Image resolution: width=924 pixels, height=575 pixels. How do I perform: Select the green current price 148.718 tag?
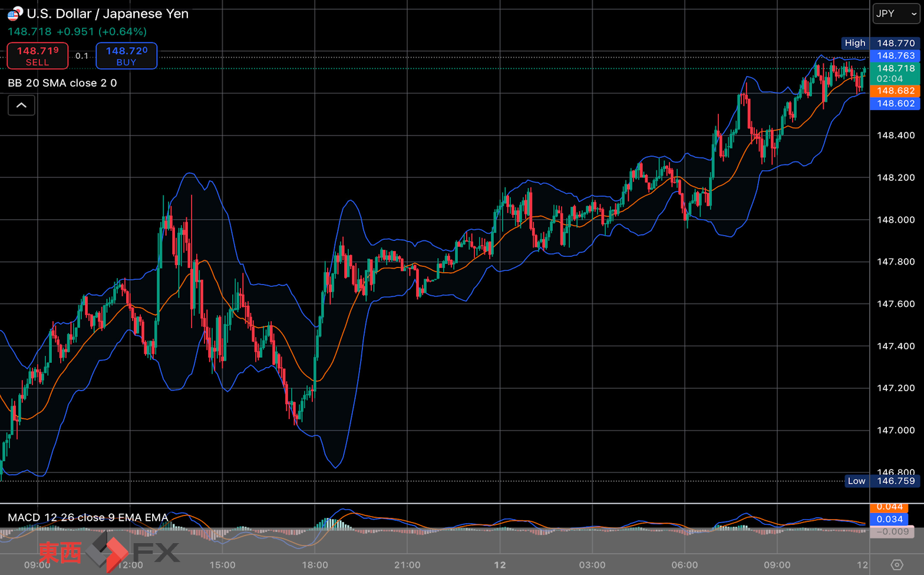pyautogui.click(x=895, y=73)
